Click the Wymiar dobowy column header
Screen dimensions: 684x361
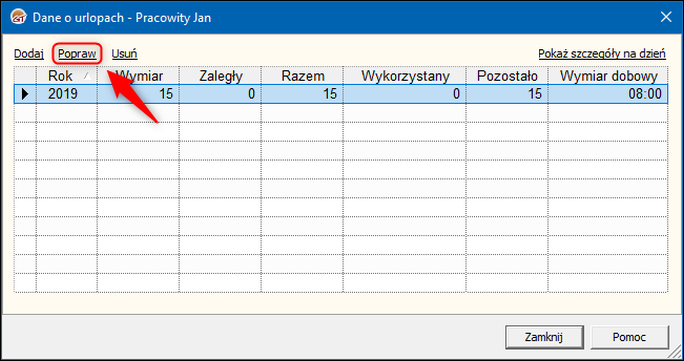click(608, 76)
